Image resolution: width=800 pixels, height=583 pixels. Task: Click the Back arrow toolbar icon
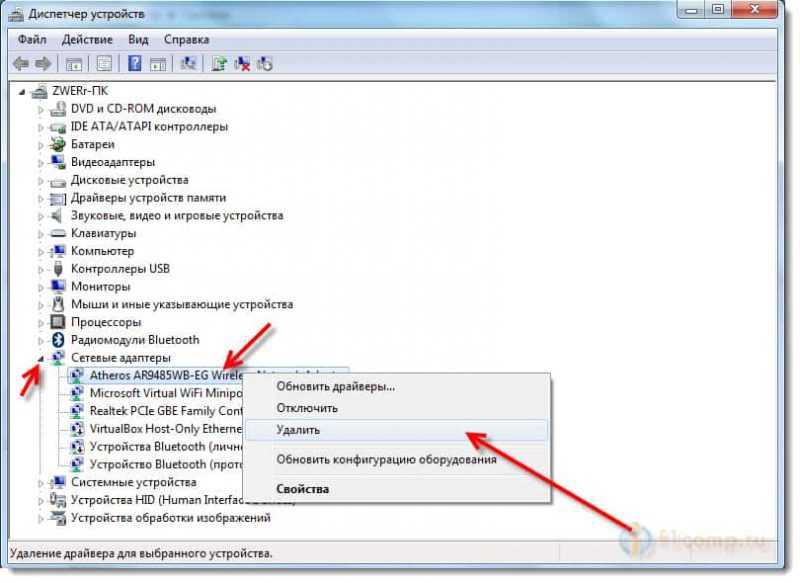pyautogui.click(x=20, y=64)
